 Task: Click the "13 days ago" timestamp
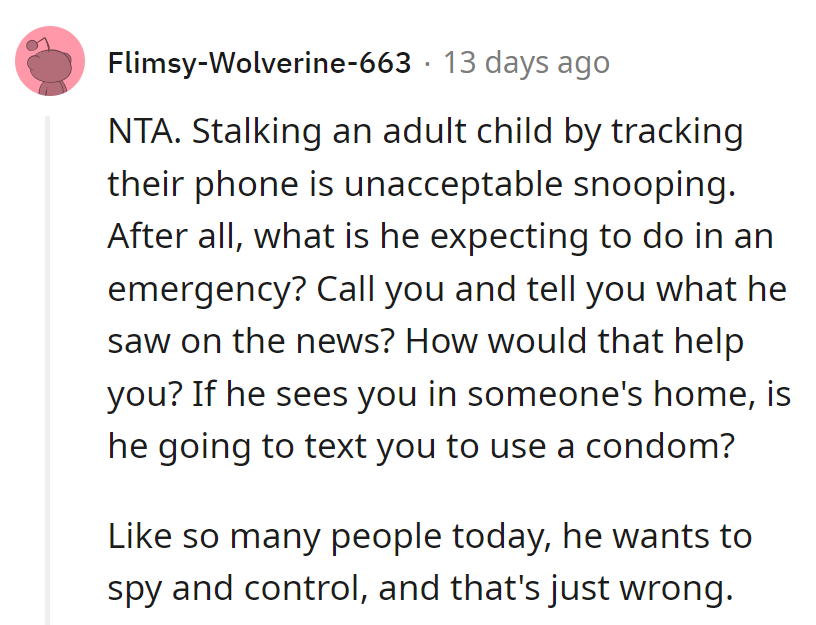526,63
